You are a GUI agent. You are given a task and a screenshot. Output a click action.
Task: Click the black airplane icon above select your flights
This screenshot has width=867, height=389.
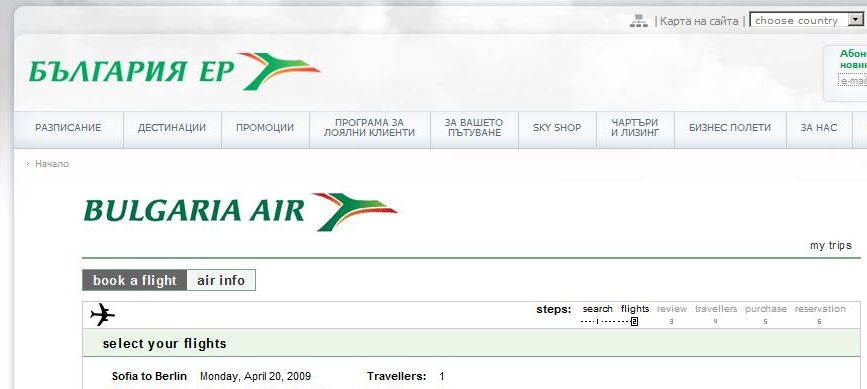click(102, 315)
